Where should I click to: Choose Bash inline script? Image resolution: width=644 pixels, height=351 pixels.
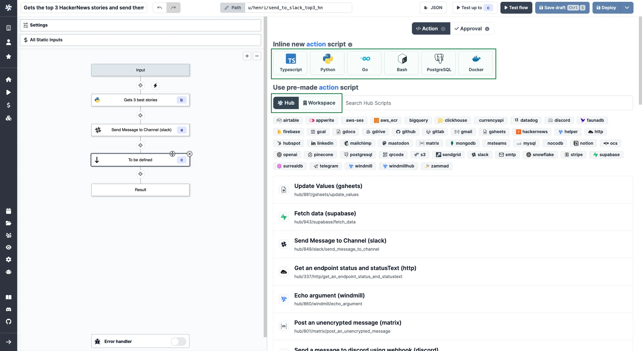click(402, 63)
